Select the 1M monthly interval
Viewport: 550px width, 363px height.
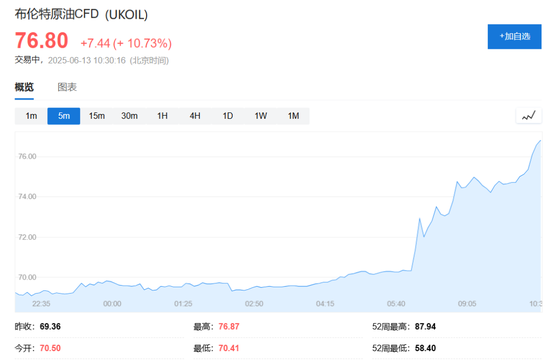[293, 116]
